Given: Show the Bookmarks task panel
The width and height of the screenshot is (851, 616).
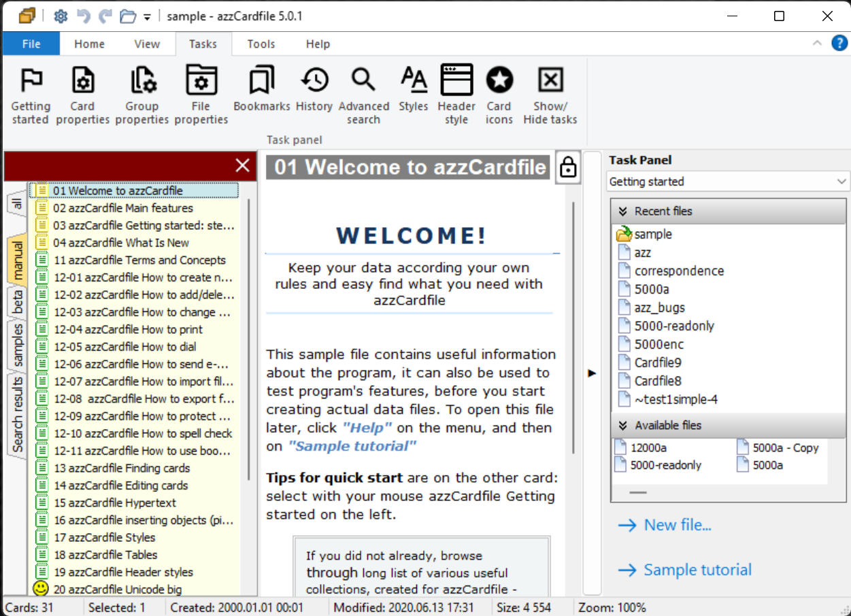Looking at the screenshot, I should click(x=262, y=88).
